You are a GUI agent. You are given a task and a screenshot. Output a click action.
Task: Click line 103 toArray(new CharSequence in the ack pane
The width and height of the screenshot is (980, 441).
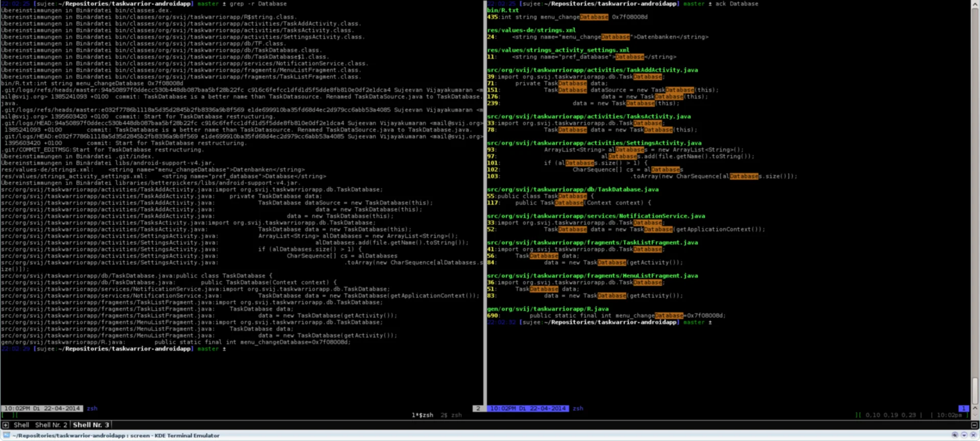click(x=642, y=176)
